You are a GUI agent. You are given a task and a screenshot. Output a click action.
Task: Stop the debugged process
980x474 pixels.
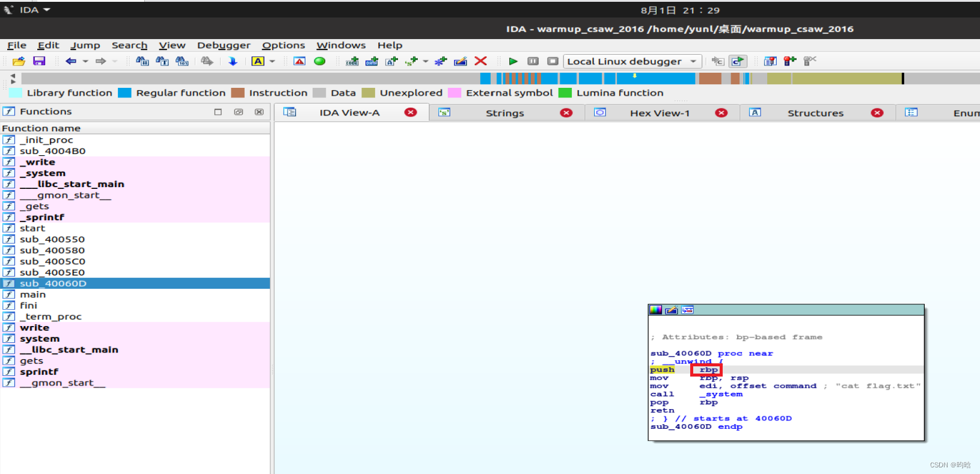[x=553, y=61]
